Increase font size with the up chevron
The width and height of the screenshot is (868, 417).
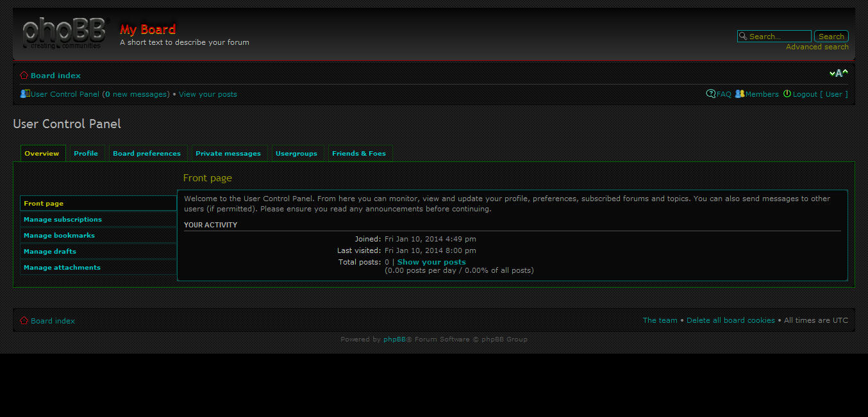tap(846, 73)
